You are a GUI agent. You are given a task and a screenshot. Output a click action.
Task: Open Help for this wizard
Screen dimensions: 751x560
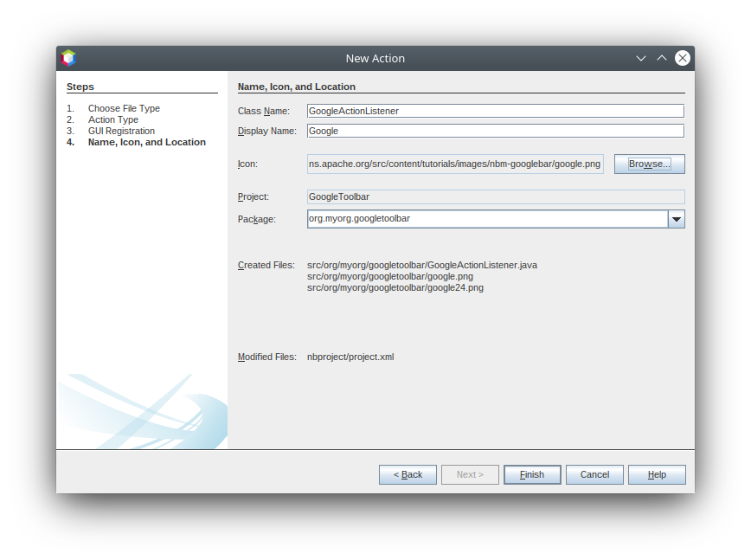[x=657, y=474]
